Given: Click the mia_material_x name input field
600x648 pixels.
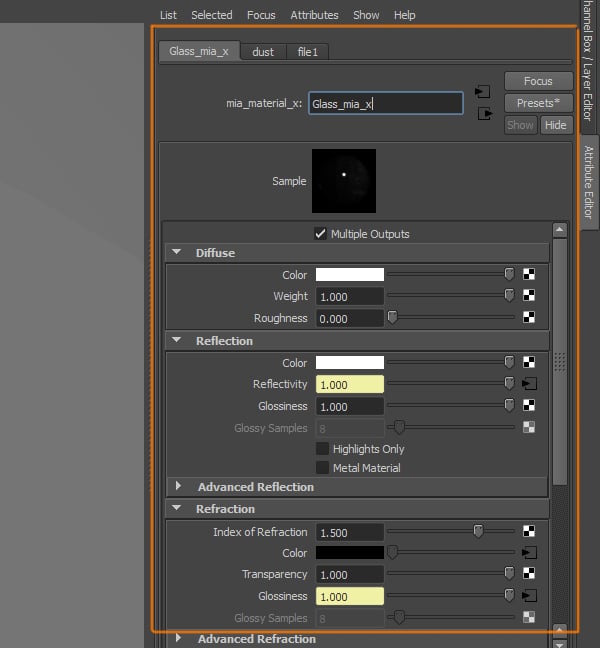Looking at the screenshot, I should 385,103.
